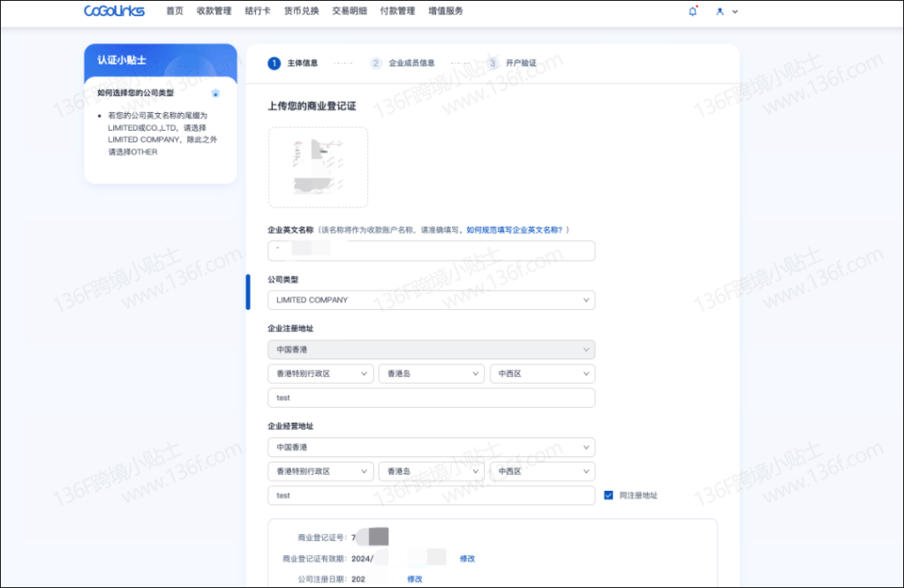Click the 上传您的商业登记证 heading
The width and height of the screenshot is (904, 588).
coord(312,106)
